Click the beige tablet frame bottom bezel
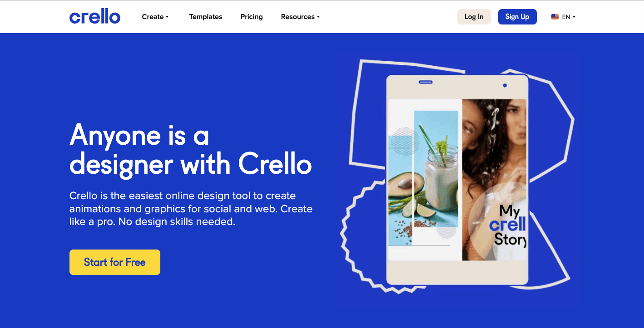This screenshot has width=644, height=328. (x=457, y=273)
